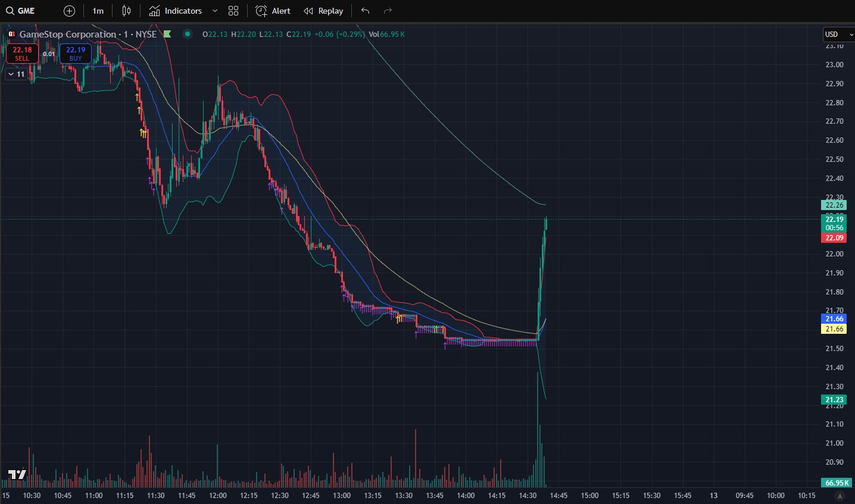The width and height of the screenshot is (855, 504).
Task: Click the 12:00 time axis label
Action: coord(218,496)
